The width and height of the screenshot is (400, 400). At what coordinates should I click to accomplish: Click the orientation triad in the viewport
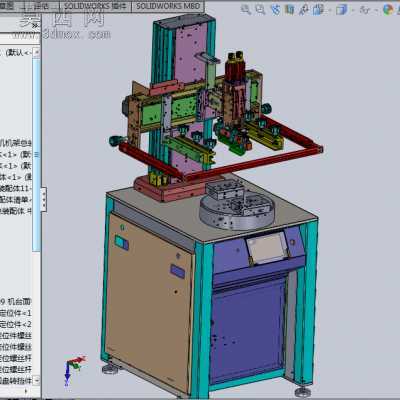point(74,369)
